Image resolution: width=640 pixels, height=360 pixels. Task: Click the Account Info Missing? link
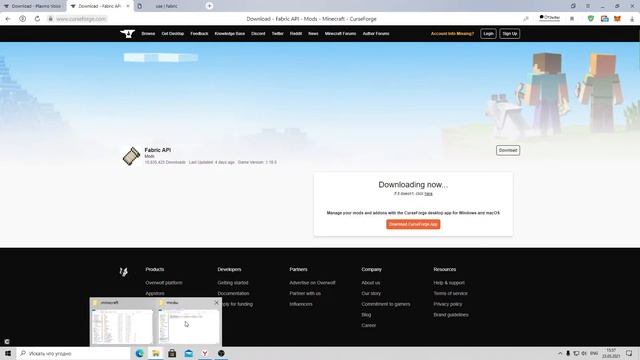tap(452, 34)
